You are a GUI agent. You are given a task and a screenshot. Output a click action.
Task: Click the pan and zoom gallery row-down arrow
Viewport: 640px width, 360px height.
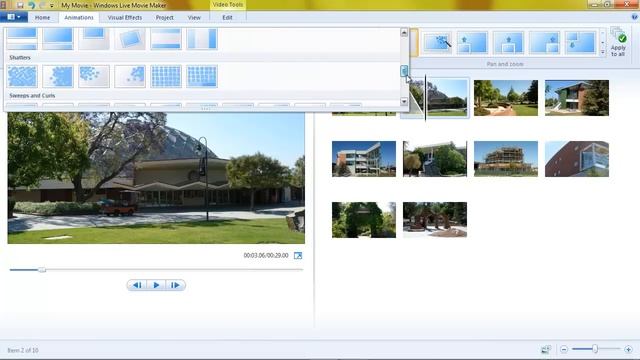pos(602,43)
